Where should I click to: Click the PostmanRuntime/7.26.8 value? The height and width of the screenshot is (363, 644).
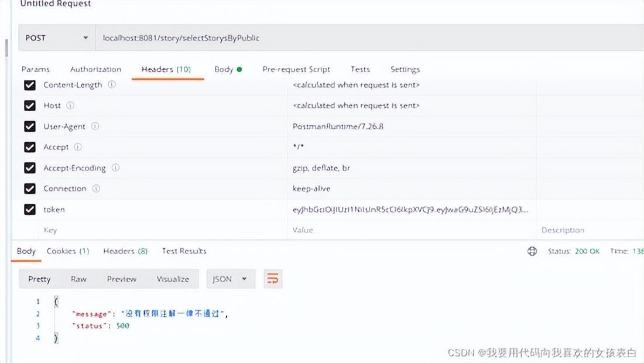pyautogui.click(x=338, y=126)
